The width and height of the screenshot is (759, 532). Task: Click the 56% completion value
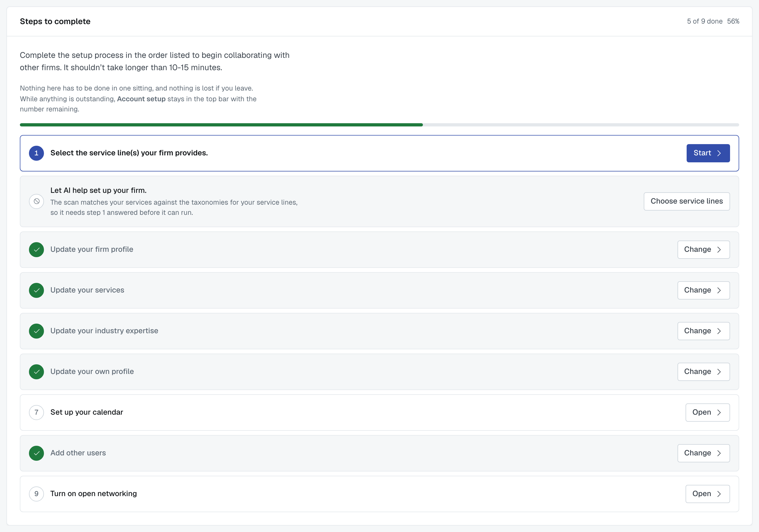pos(733,21)
